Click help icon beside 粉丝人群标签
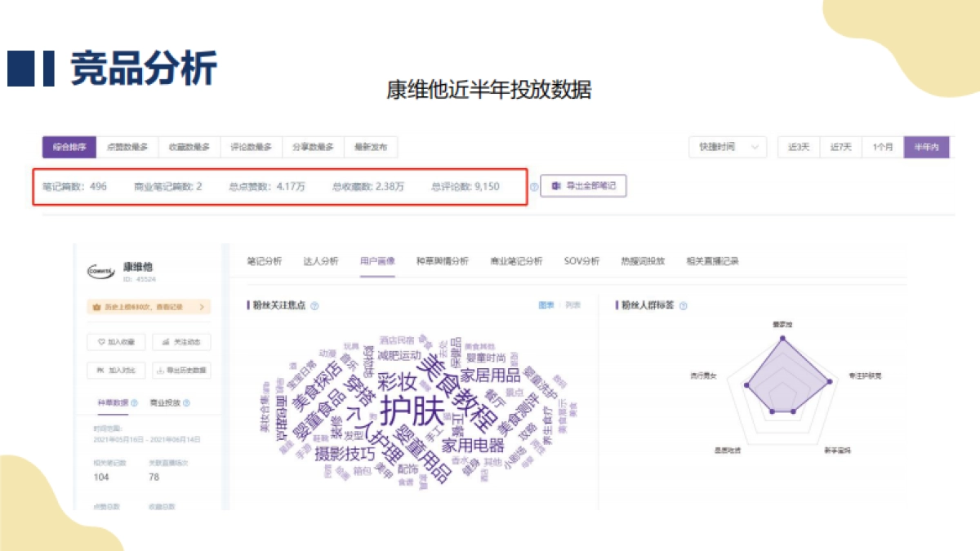980x551 pixels. tap(683, 306)
